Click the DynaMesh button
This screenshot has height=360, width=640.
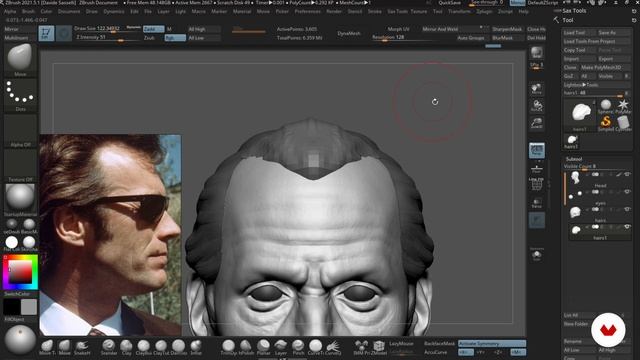click(x=349, y=33)
